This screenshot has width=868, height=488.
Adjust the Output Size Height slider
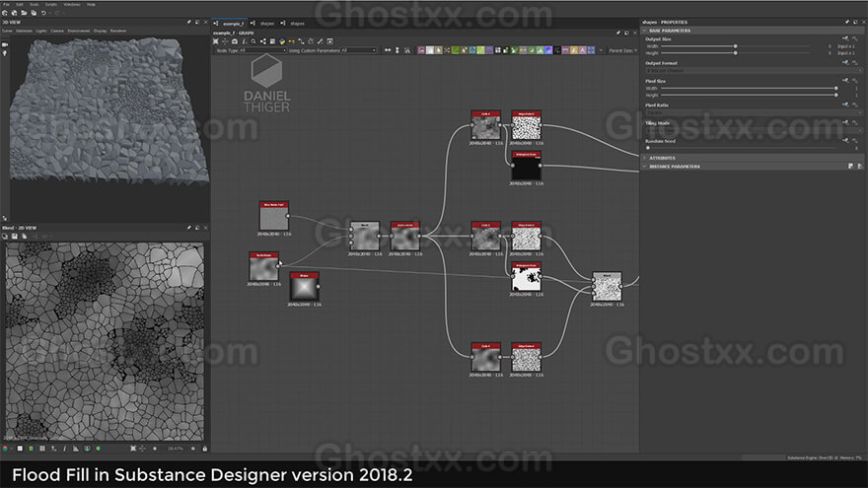click(x=736, y=53)
